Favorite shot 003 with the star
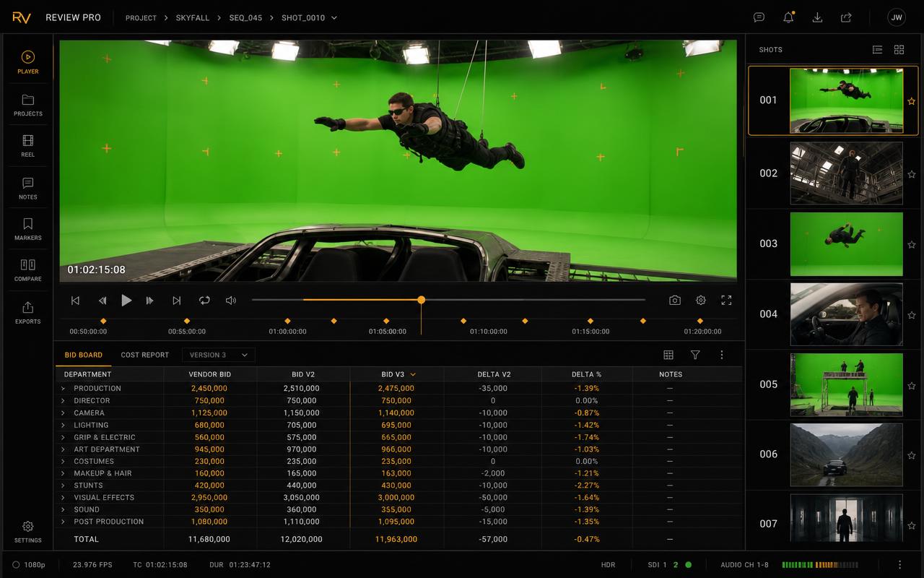This screenshot has width=924, height=578. tap(911, 245)
